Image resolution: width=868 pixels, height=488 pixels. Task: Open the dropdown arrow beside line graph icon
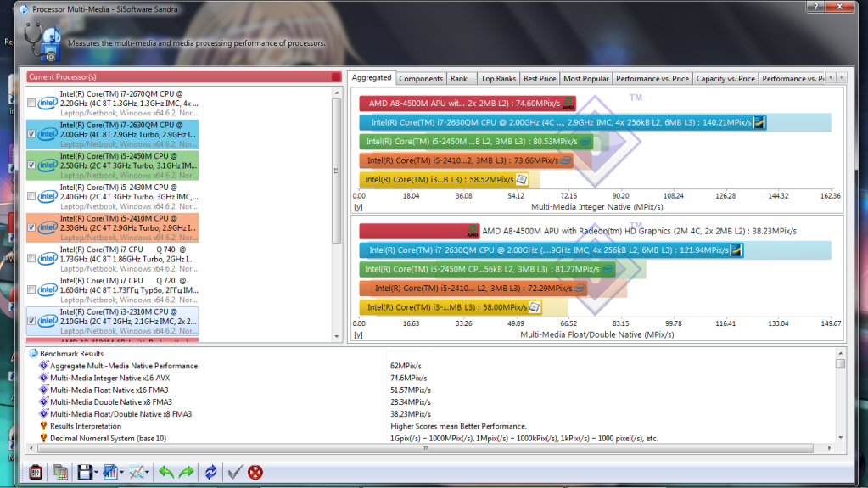[x=148, y=473]
